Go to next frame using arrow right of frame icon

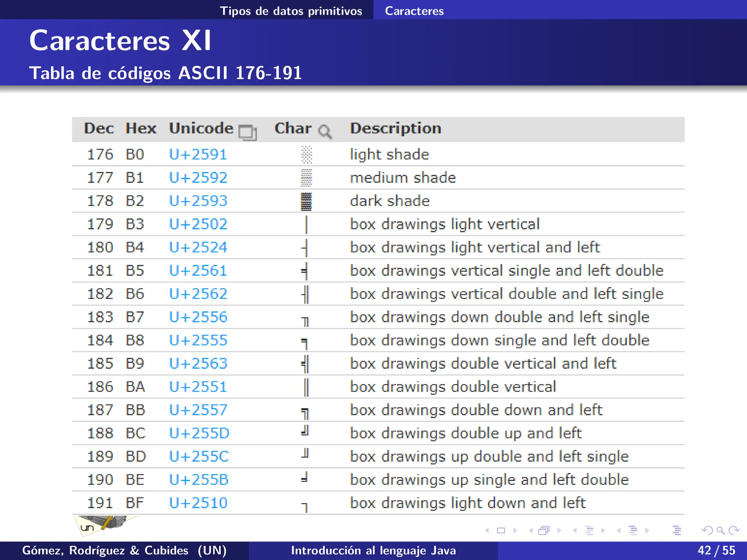559,530
